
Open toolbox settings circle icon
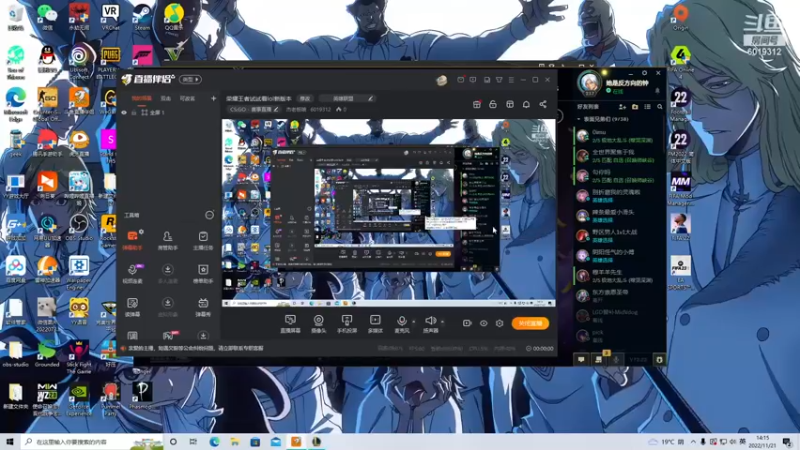(x=209, y=215)
